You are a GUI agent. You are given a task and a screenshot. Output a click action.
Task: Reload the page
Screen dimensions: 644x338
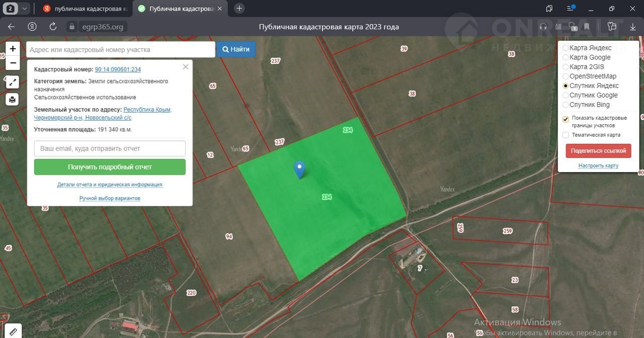pos(53,27)
